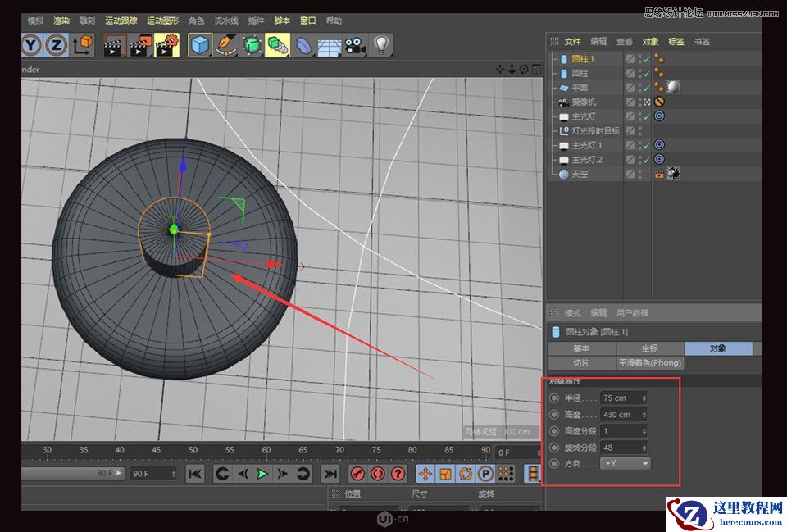Click the Rotate tool icon near the timeline
Viewport: 787px width, 532px height.
coord(465,473)
